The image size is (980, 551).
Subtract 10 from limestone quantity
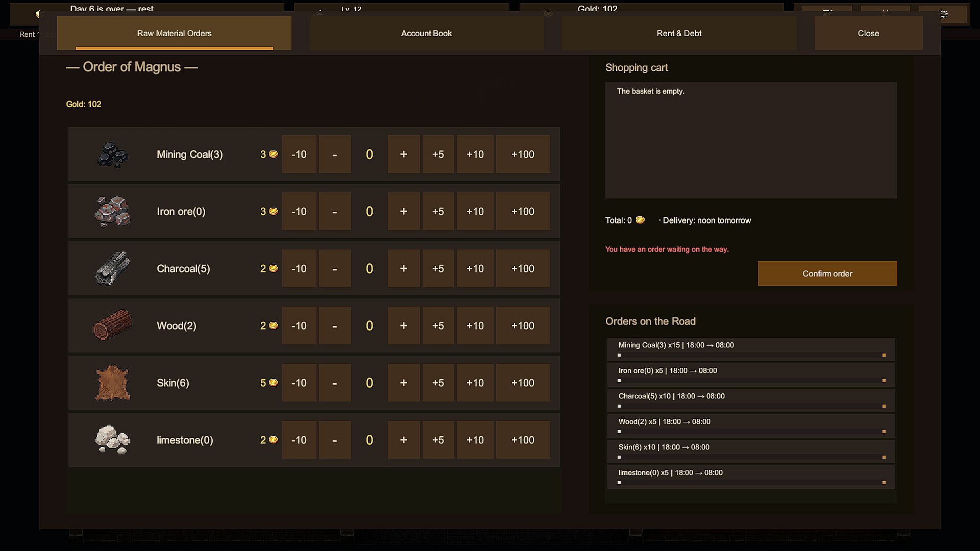coord(299,440)
